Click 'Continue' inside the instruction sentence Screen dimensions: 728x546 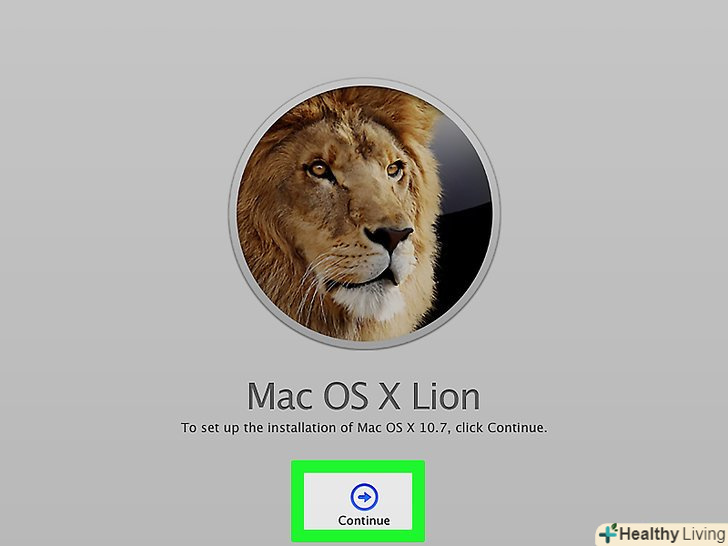[515, 428]
